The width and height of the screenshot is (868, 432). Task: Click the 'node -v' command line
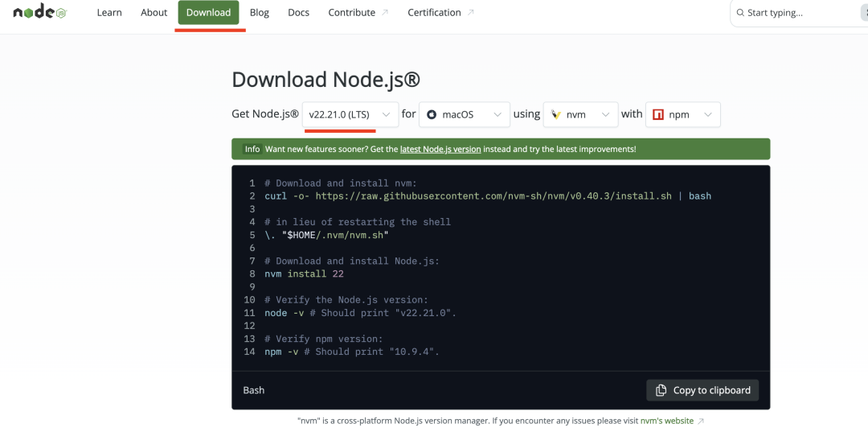[360, 313]
